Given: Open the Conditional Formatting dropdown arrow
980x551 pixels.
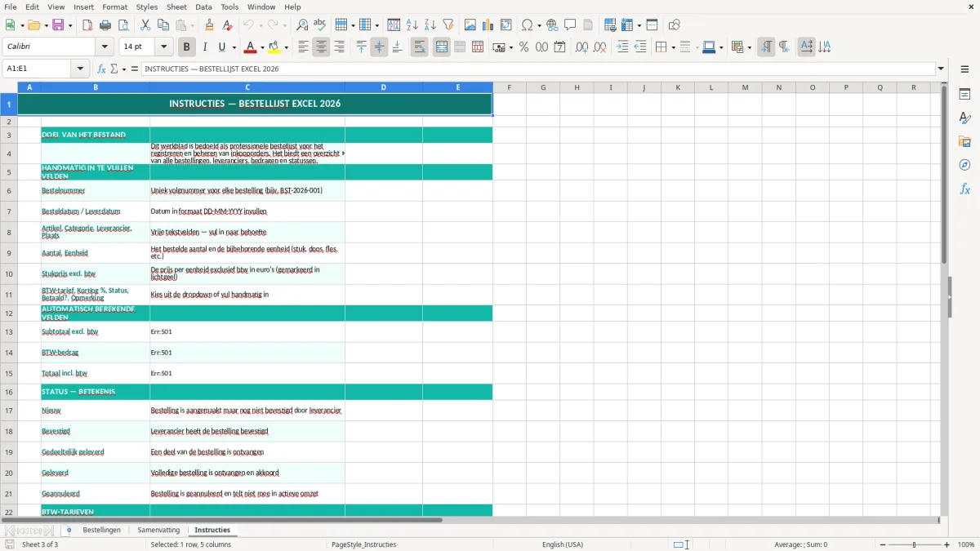Looking at the screenshot, I should click(x=749, y=47).
